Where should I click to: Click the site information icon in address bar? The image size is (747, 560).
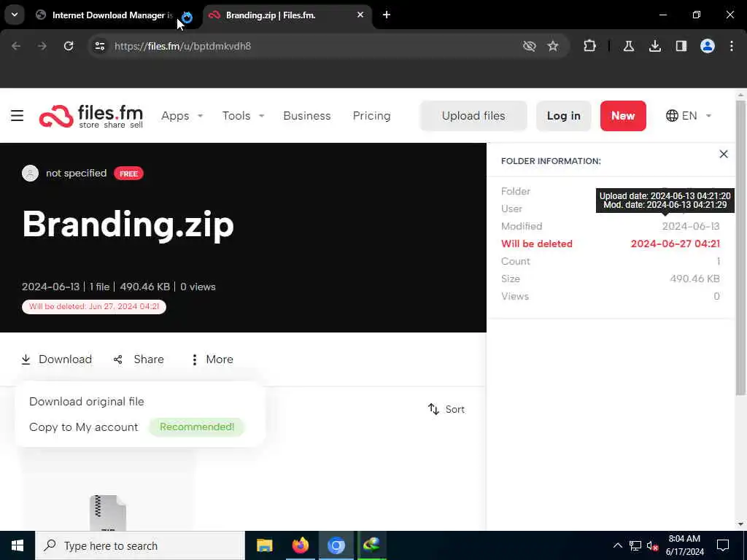click(x=99, y=46)
